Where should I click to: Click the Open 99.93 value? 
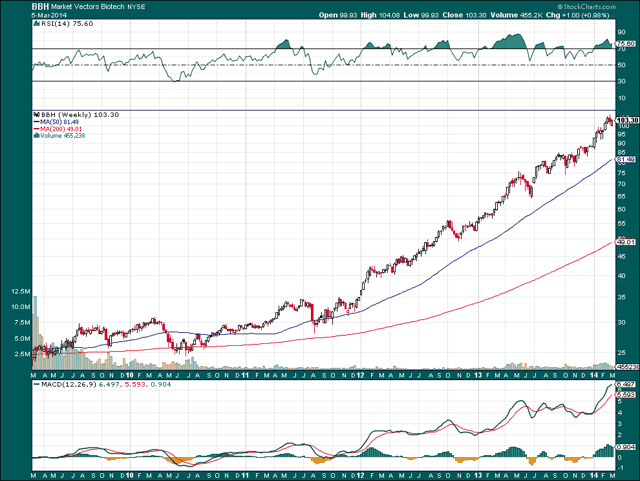338,15
